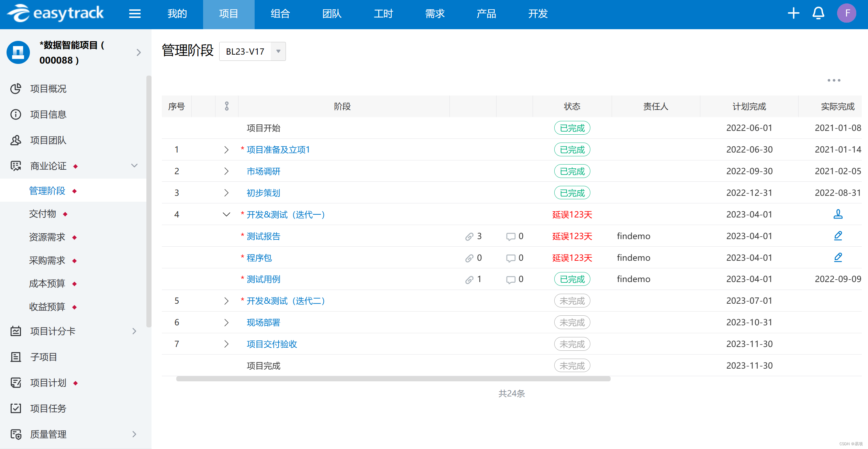Open the 项目准备及立项1 stage link
This screenshot has height=449, width=868.
pyautogui.click(x=278, y=150)
